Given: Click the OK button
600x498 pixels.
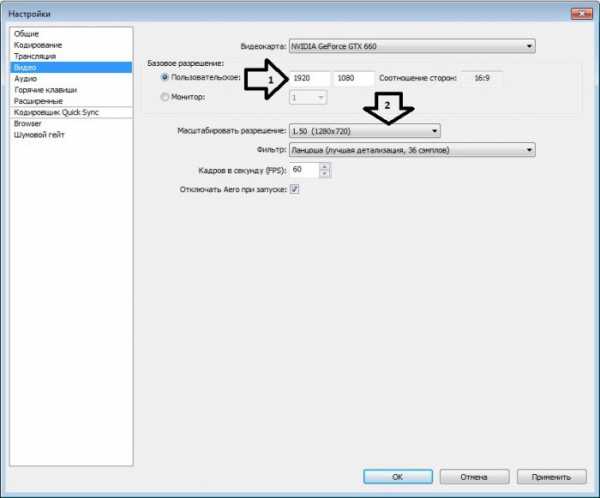Looking at the screenshot, I should pyautogui.click(x=398, y=477).
